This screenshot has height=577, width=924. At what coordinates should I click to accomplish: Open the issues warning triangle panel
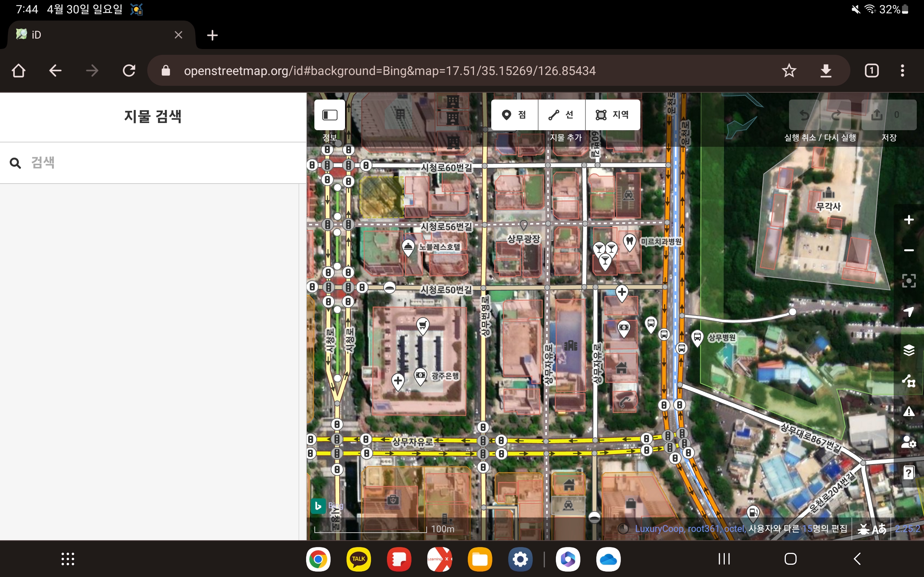(x=909, y=411)
